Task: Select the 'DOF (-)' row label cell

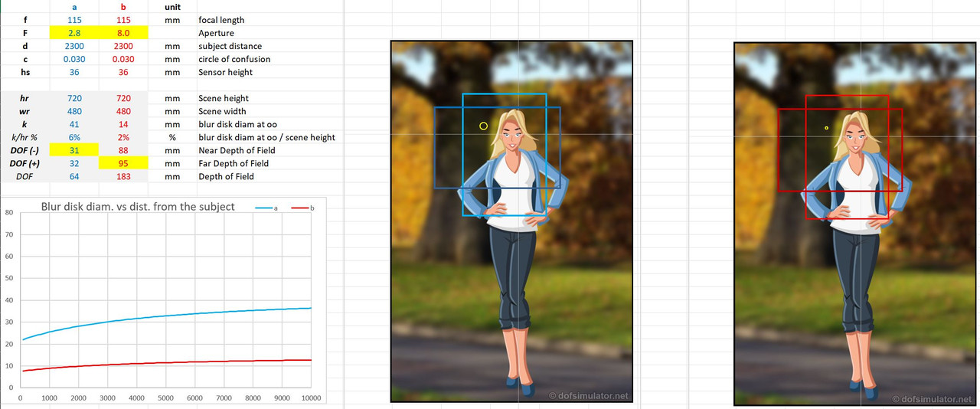Action: pos(24,151)
